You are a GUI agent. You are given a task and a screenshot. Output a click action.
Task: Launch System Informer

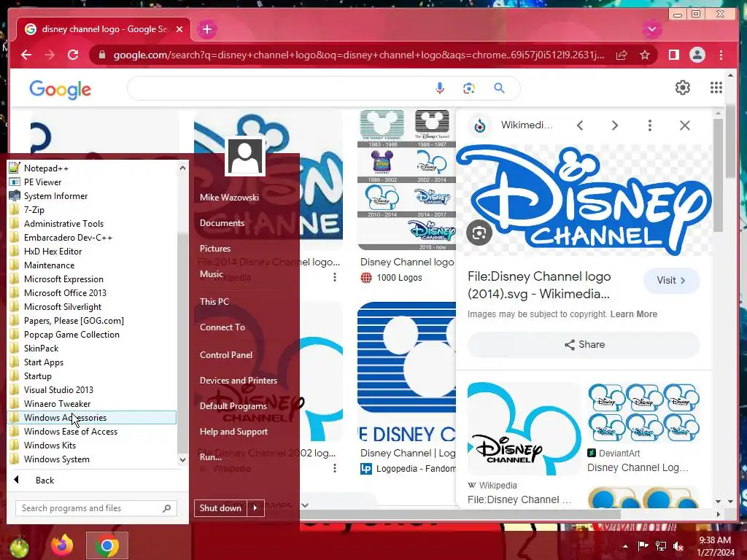pos(92,195)
